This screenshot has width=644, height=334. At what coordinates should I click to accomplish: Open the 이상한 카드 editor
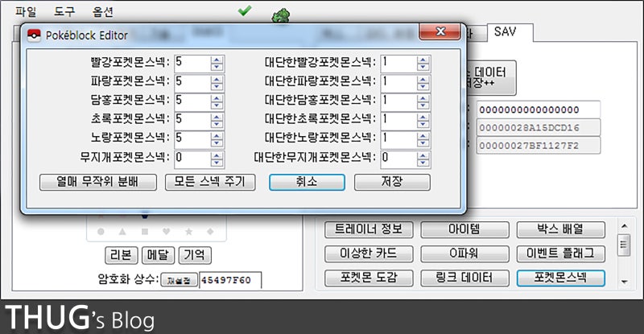pos(369,254)
